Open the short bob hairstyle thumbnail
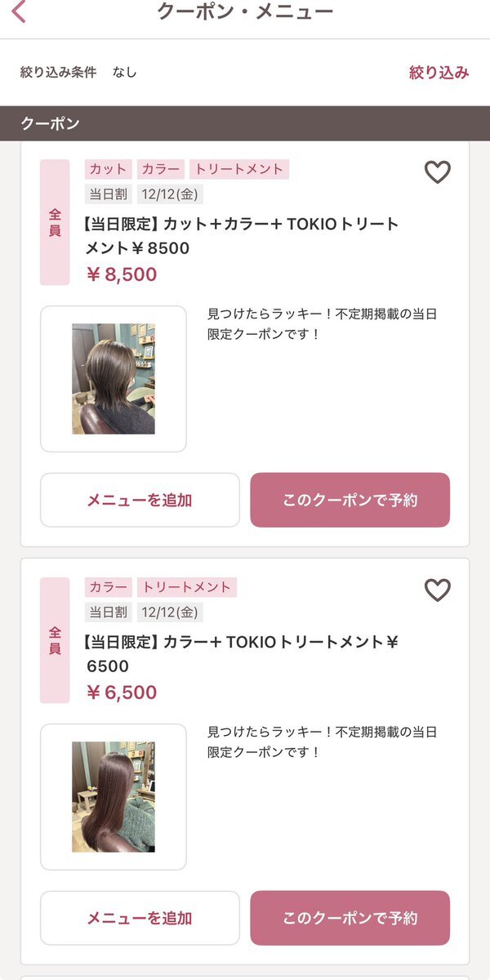 point(114,379)
